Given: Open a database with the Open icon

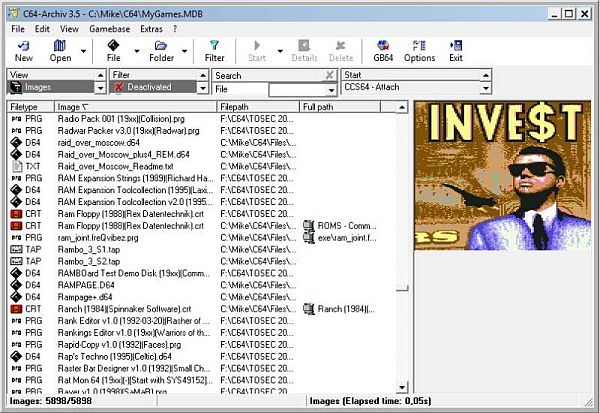Looking at the screenshot, I should pos(60,46).
